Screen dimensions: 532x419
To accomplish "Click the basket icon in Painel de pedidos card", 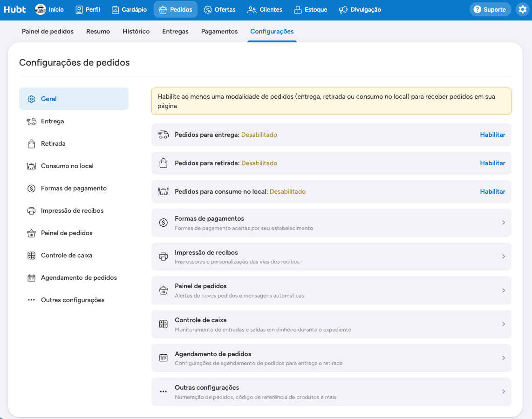I will [x=164, y=291].
